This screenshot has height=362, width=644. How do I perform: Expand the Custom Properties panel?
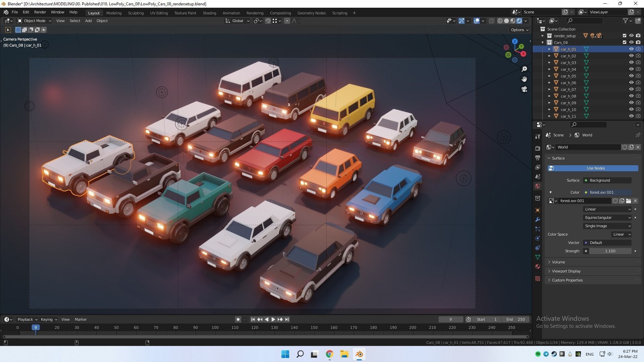567,280
